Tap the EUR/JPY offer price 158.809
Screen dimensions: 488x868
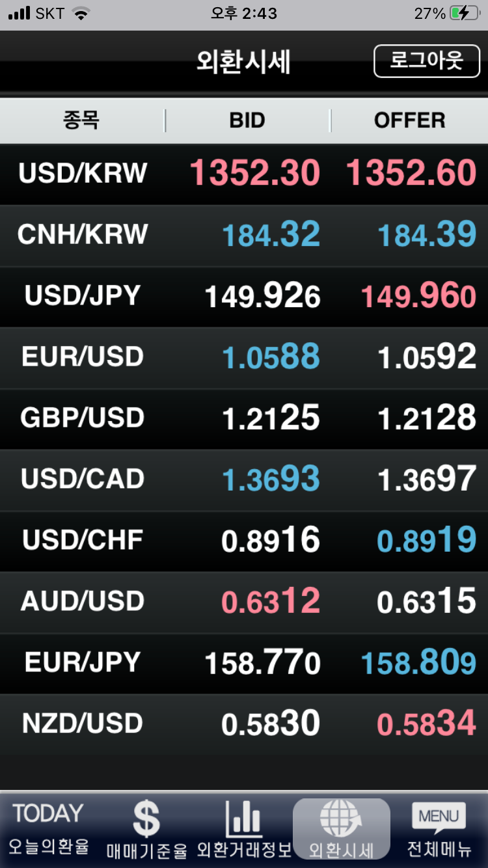pos(419,663)
